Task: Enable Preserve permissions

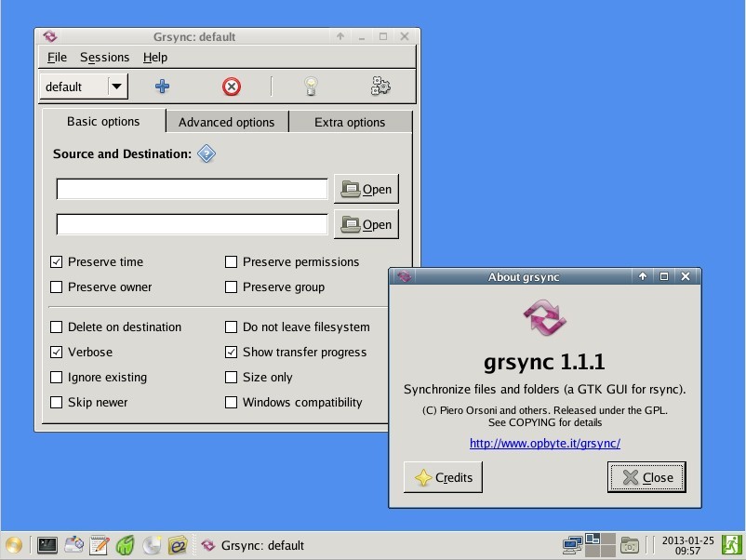Action: click(x=232, y=261)
